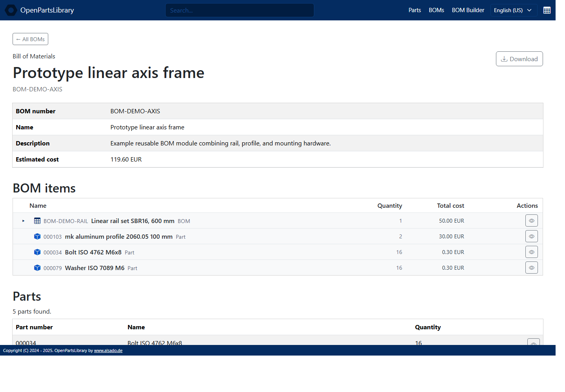The image size is (565, 392).
Task: Click the cube icon next to 000034
Action: tap(37, 252)
